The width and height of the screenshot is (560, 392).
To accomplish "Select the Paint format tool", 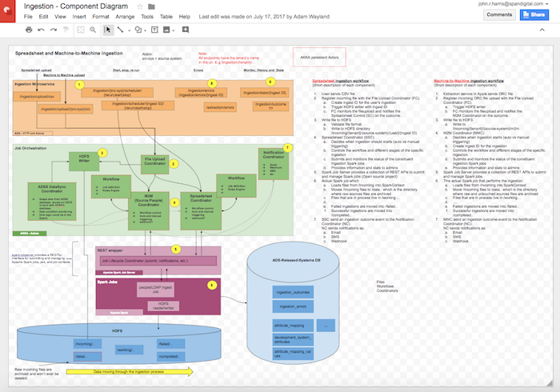I will coord(66,30).
